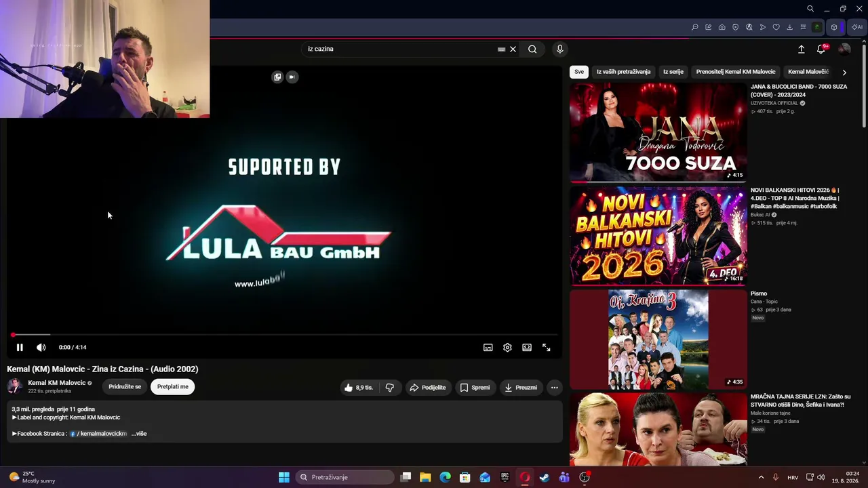Open the HRV keyboard language switcher
Screen dimensions: 868x488
point(793,477)
